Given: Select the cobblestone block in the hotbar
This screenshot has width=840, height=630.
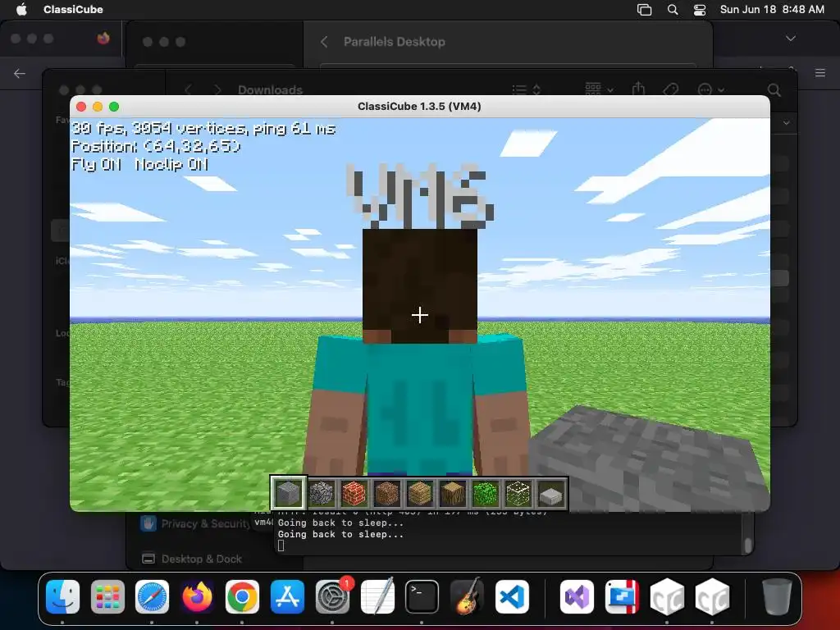Looking at the screenshot, I should coord(322,493).
